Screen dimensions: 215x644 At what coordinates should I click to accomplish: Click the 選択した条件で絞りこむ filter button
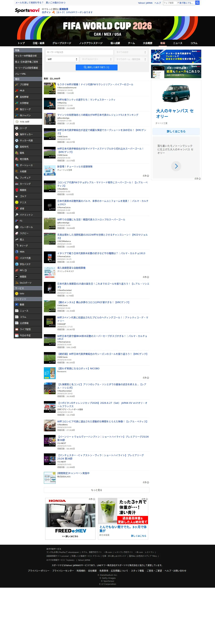pos(97,67)
